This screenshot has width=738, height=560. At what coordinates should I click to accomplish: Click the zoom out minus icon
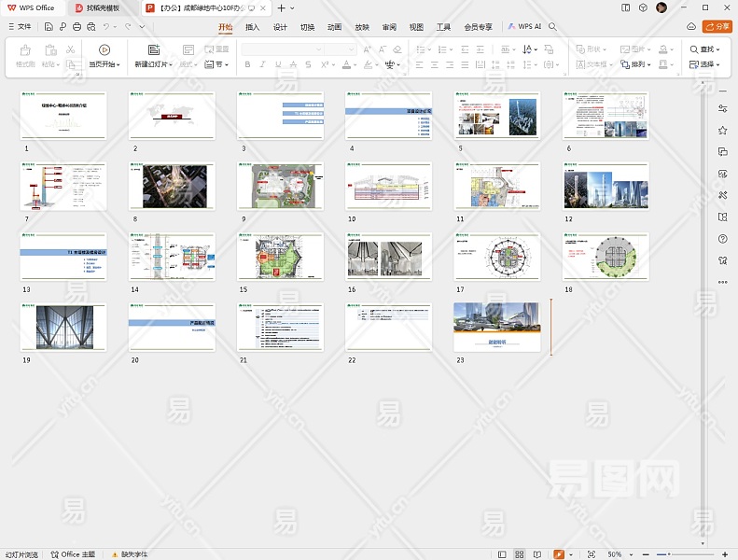pyautogui.click(x=646, y=554)
